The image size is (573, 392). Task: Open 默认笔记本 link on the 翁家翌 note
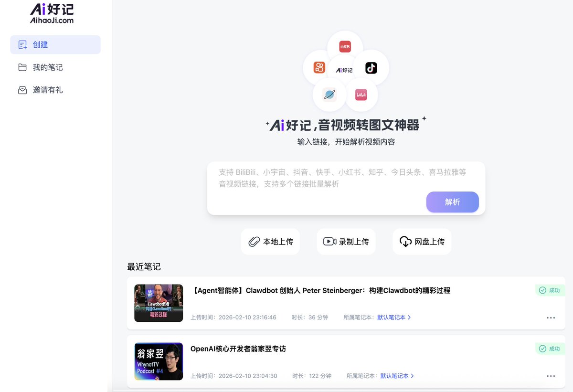[x=394, y=376]
